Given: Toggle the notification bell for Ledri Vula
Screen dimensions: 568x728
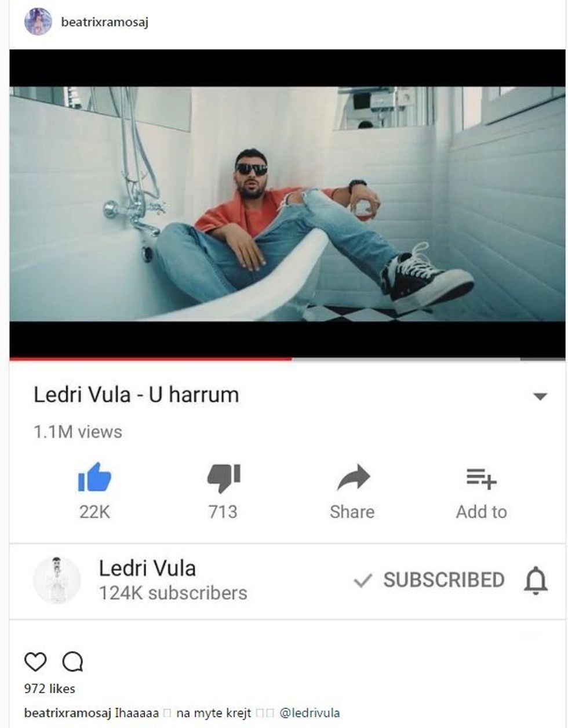Looking at the screenshot, I should (536, 581).
